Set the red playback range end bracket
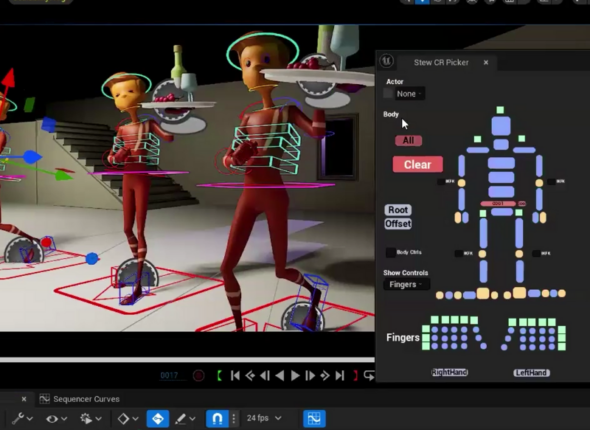 pos(355,375)
